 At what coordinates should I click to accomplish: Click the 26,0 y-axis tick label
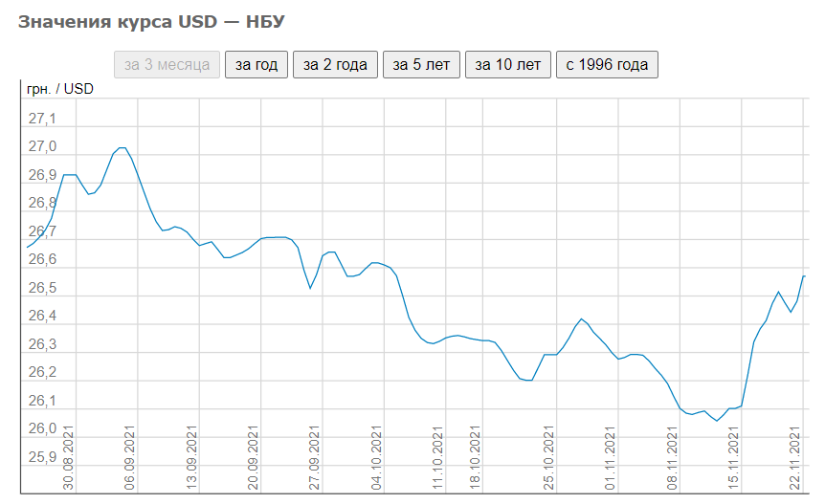pyautogui.click(x=42, y=428)
